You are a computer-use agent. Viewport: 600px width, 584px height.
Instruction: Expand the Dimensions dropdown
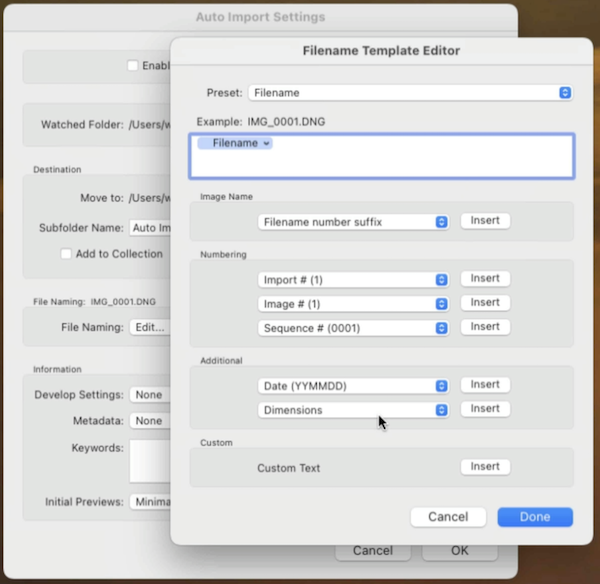click(353, 410)
